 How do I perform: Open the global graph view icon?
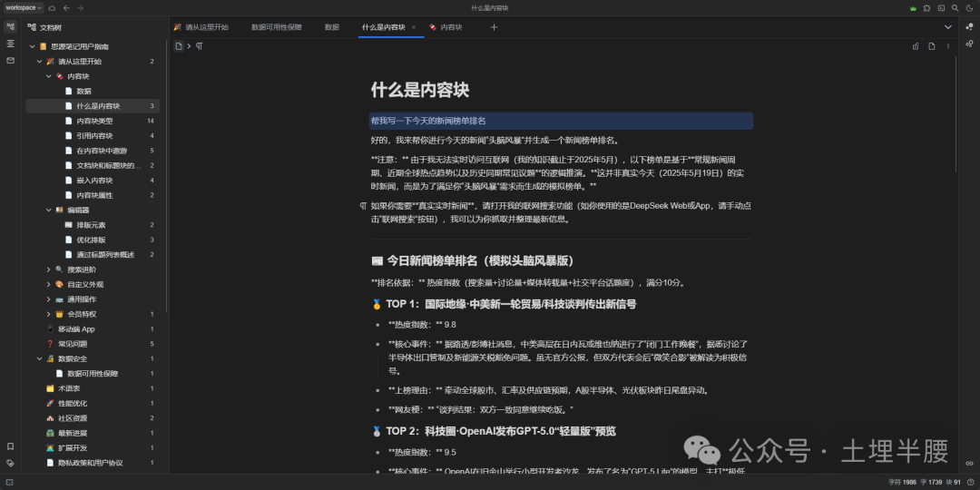(969, 27)
